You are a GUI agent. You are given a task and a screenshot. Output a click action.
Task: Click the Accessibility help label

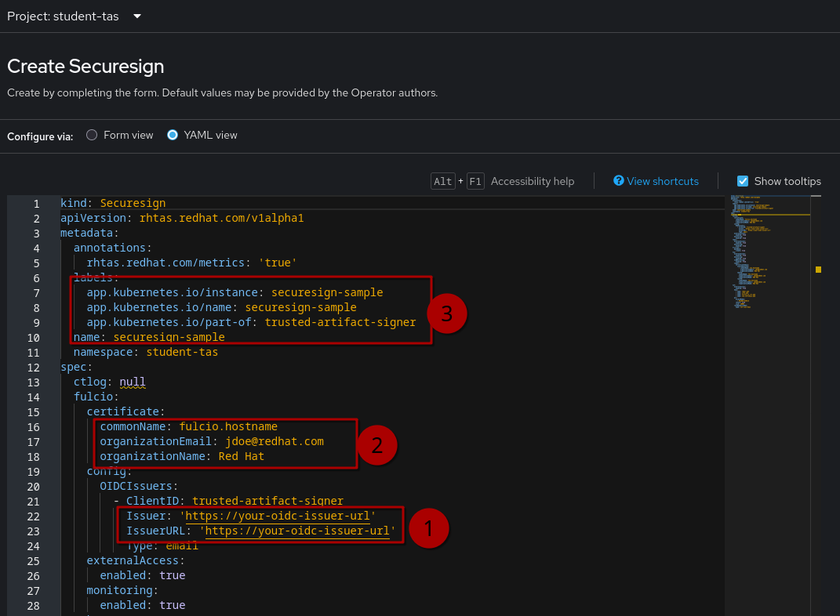point(532,181)
